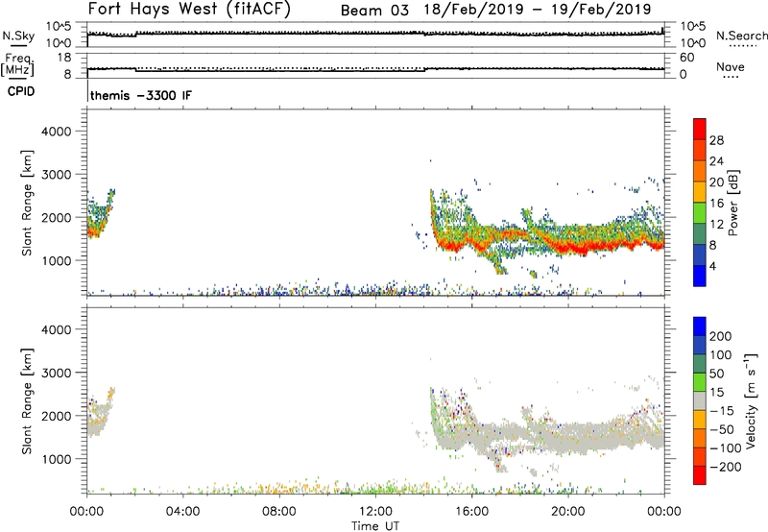Click the '2000' tick in the power panel
The width and height of the screenshot is (768, 532).
(x=56, y=217)
